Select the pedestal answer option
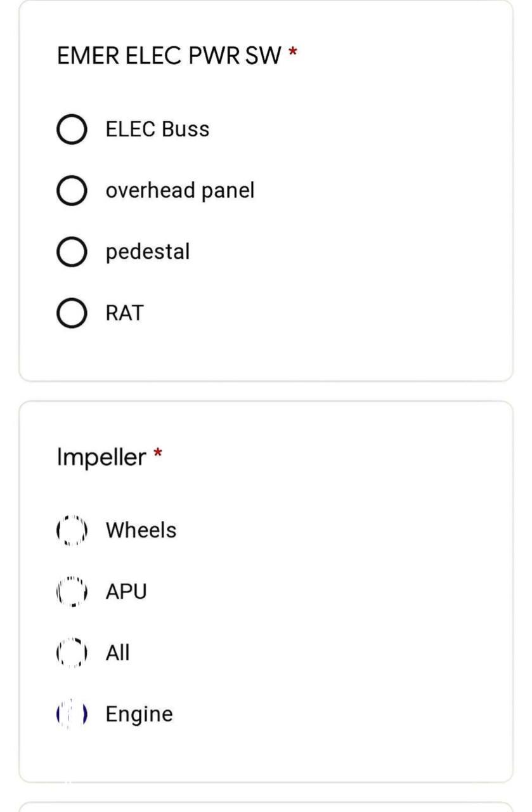The width and height of the screenshot is (532, 812). pos(72,251)
